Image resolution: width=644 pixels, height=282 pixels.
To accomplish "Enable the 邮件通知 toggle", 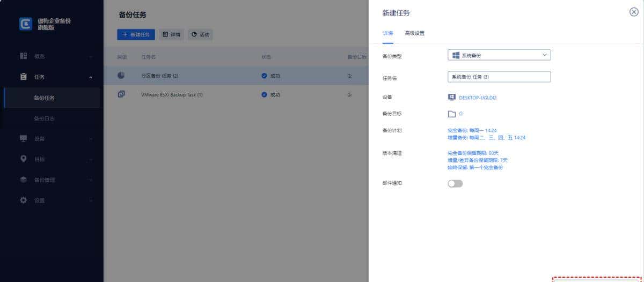I will point(455,183).
